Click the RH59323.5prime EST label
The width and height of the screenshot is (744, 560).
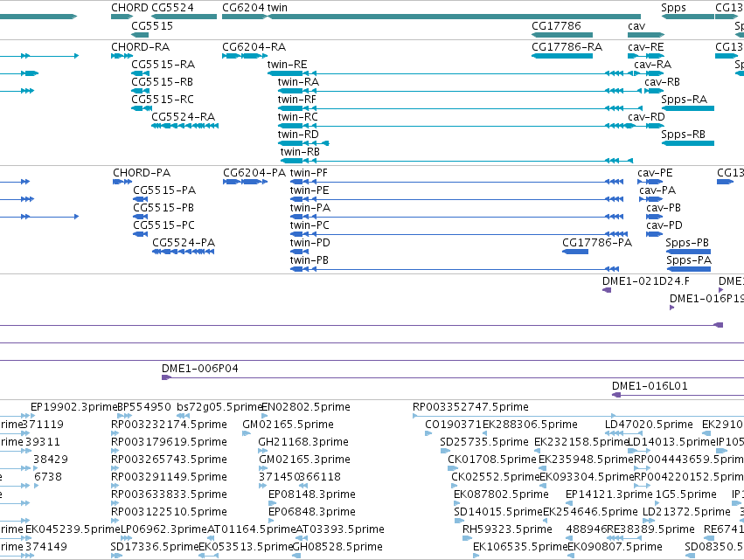coord(507,529)
